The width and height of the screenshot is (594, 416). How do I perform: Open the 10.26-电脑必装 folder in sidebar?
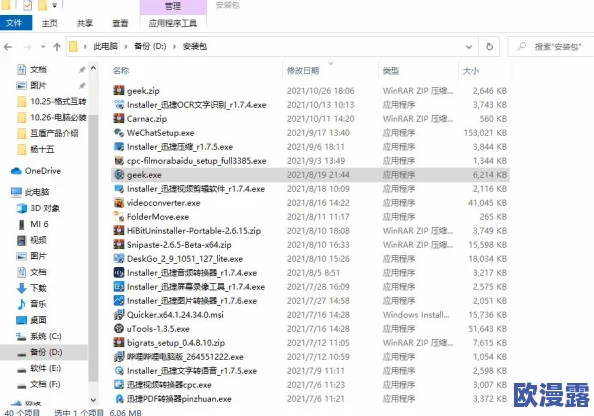point(52,117)
